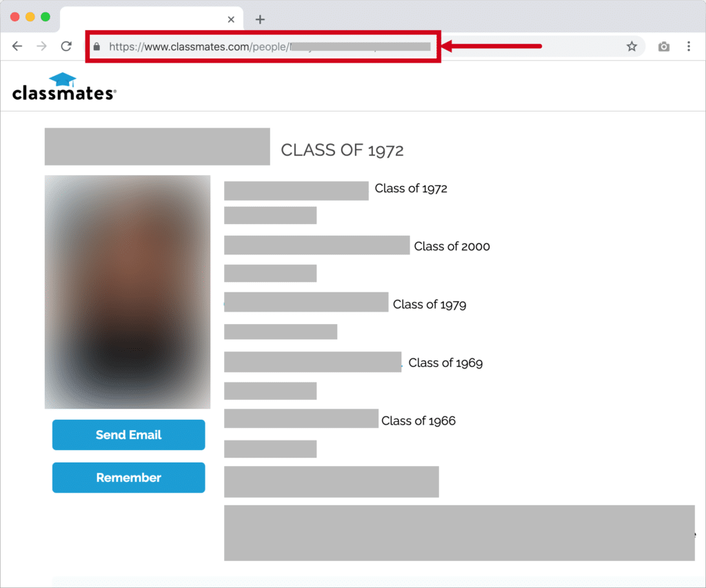Click the school link beside Class of 1979
This screenshot has width=706, height=588.
306,302
